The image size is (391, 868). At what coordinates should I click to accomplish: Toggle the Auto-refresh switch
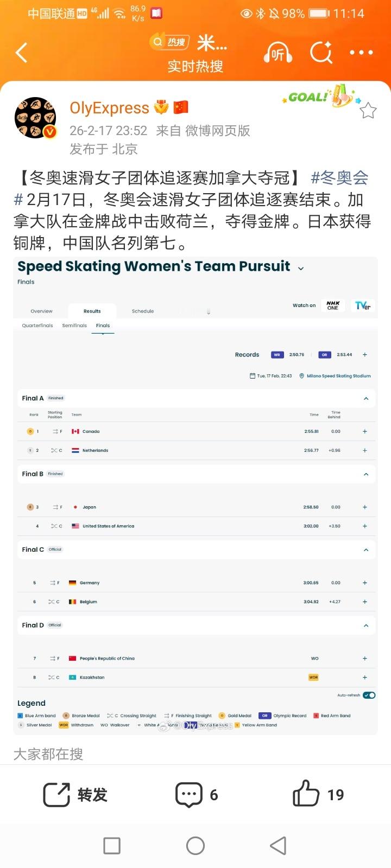369,695
